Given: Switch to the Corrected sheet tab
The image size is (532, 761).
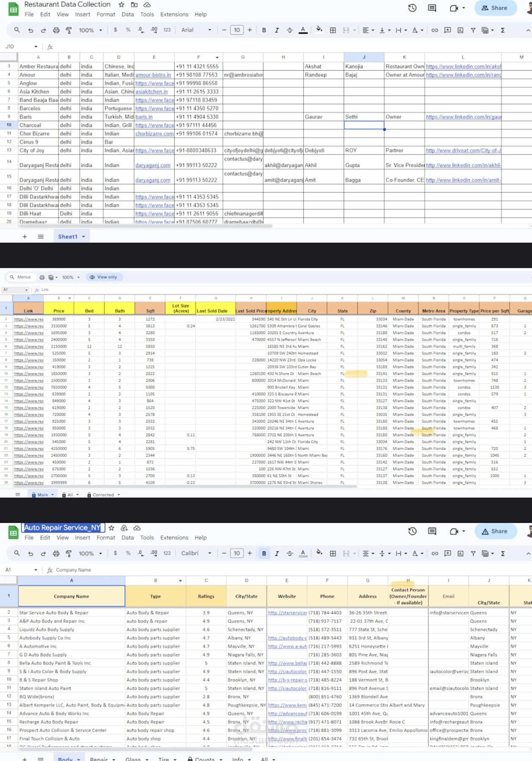Looking at the screenshot, I should 103,495.
